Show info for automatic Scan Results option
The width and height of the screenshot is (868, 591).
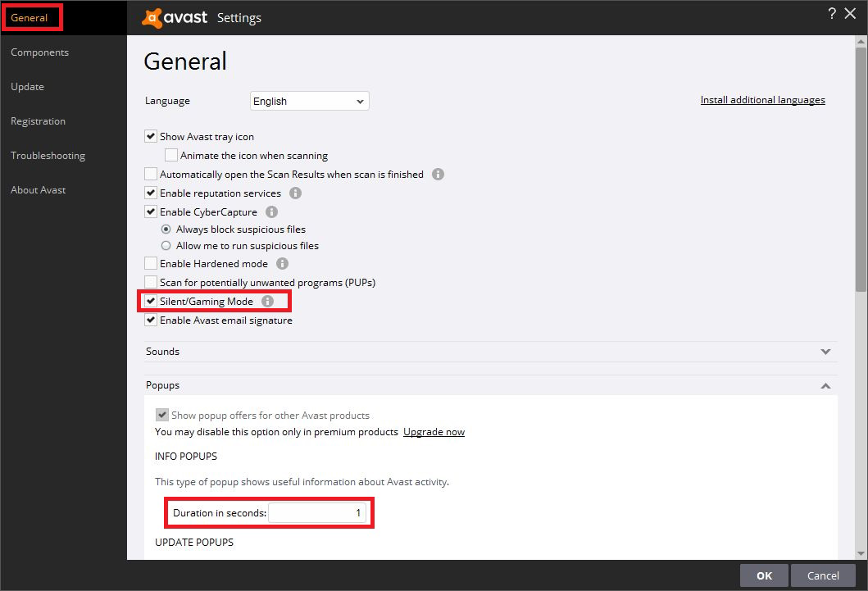(438, 175)
